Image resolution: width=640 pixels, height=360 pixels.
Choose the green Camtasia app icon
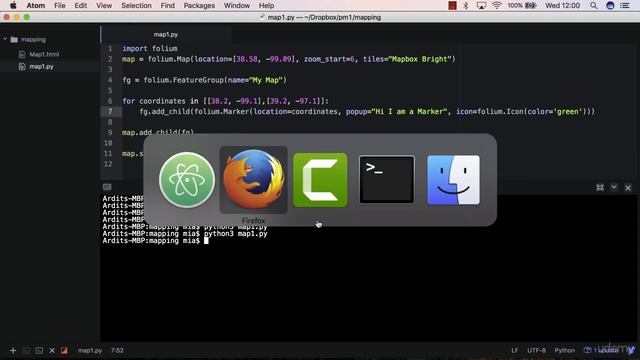[x=320, y=180]
